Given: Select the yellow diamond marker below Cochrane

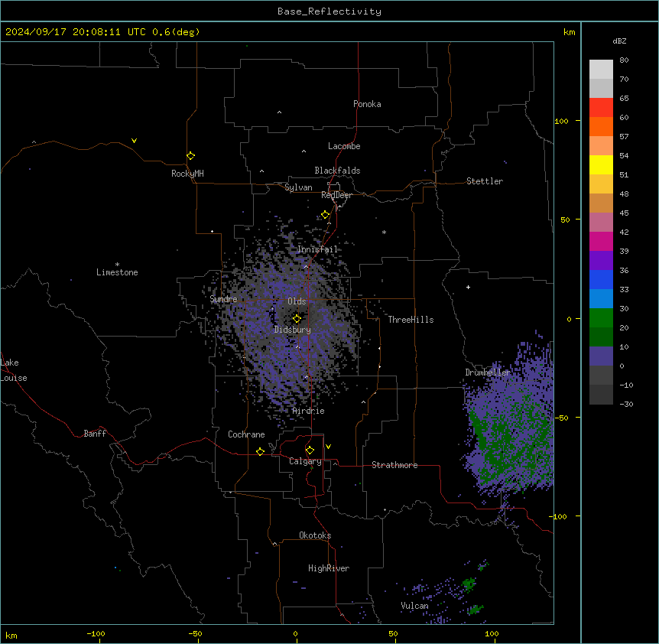Looking at the screenshot, I should [260, 452].
